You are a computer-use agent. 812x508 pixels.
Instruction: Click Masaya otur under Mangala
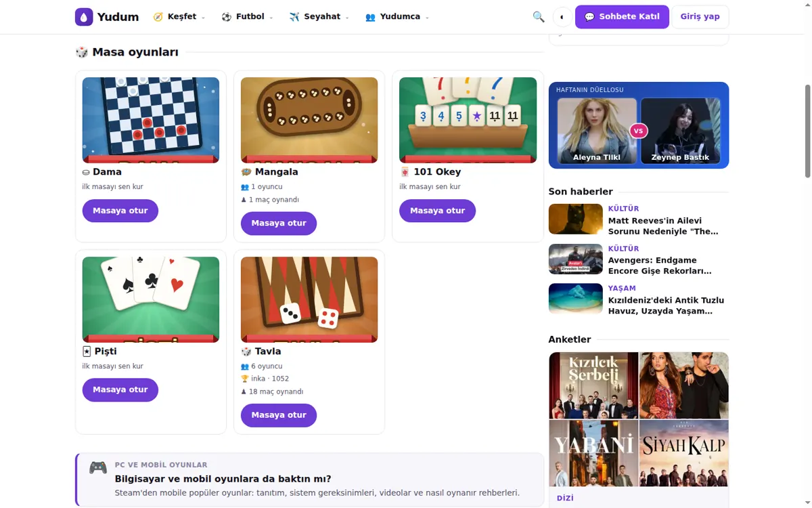(x=279, y=224)
